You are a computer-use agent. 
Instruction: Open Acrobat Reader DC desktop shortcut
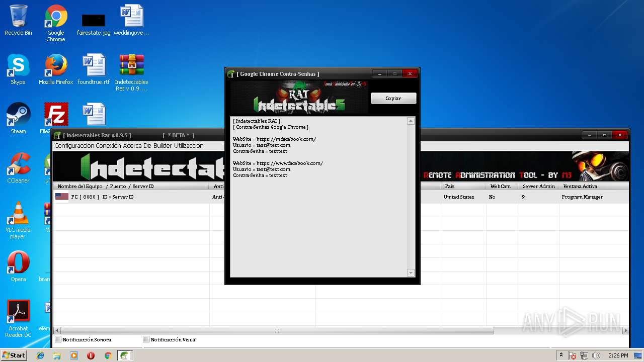point(18,319)
